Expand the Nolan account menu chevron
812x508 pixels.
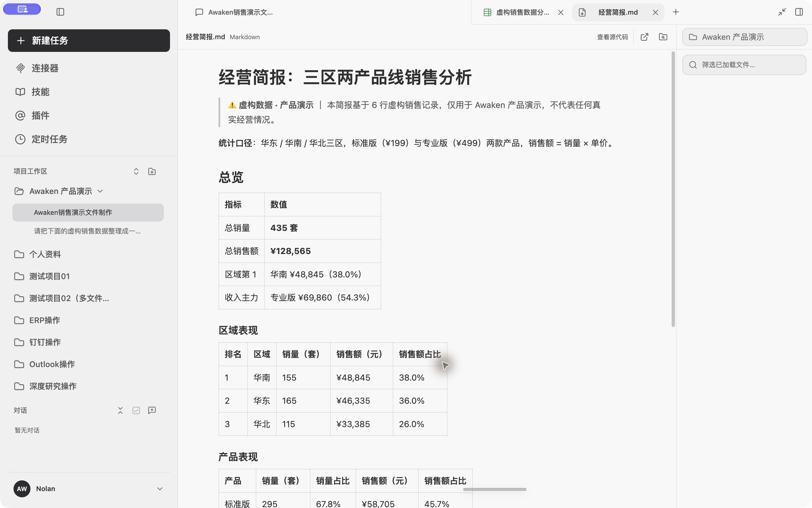point(160,489)
